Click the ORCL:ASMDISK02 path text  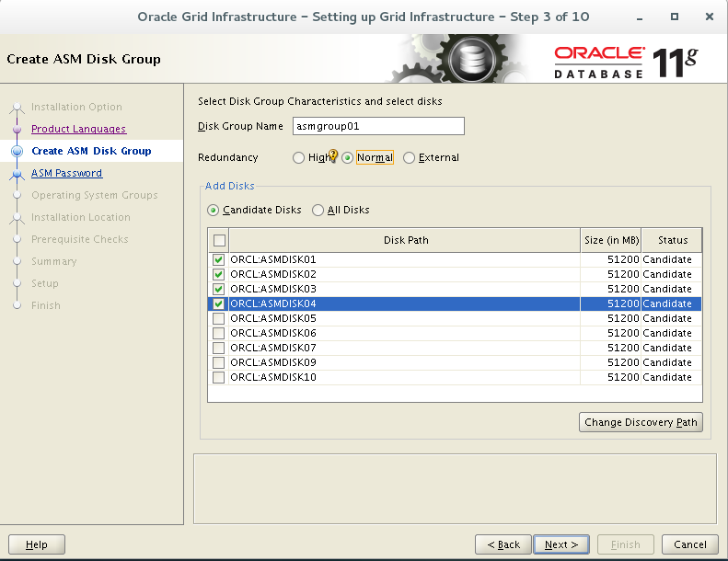[x=273, y=274]
